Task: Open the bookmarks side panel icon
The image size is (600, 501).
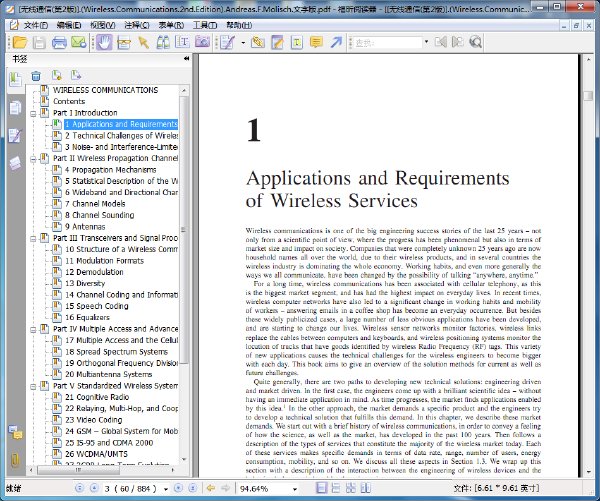Action: [15, 79]
